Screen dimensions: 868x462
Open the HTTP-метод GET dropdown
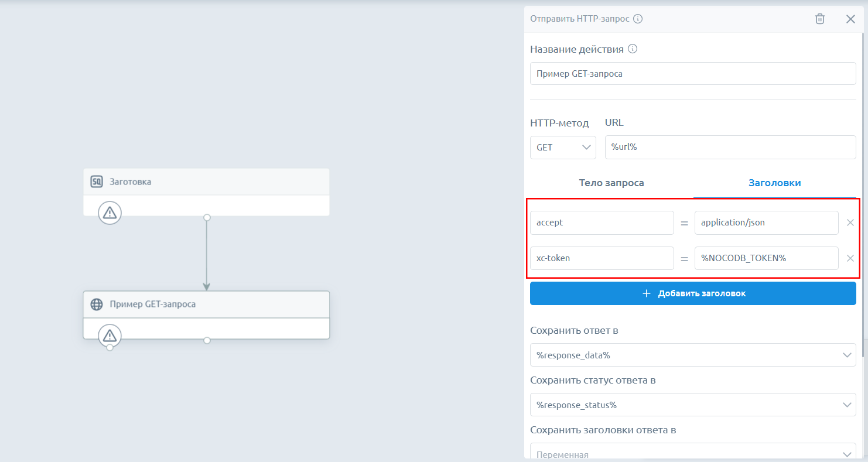(562, 148)
